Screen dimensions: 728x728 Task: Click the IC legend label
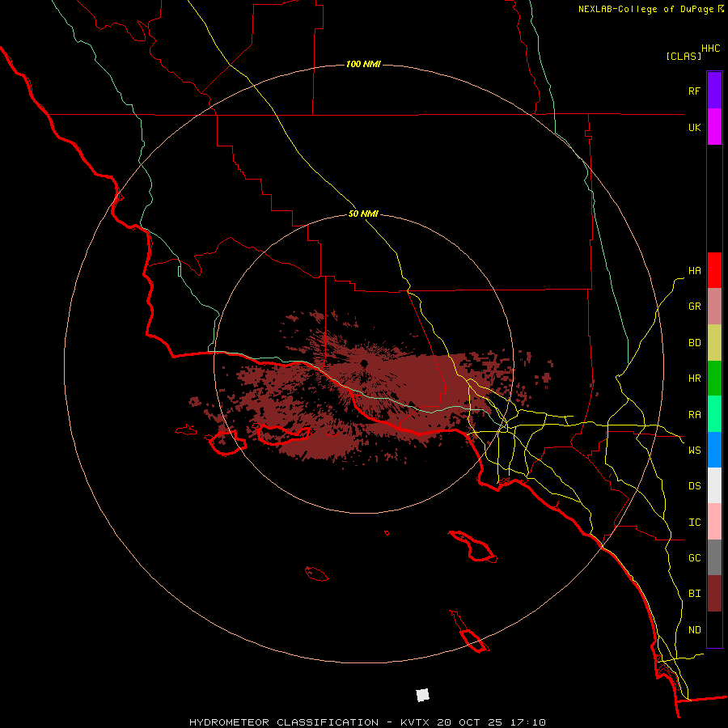[694, 523]
